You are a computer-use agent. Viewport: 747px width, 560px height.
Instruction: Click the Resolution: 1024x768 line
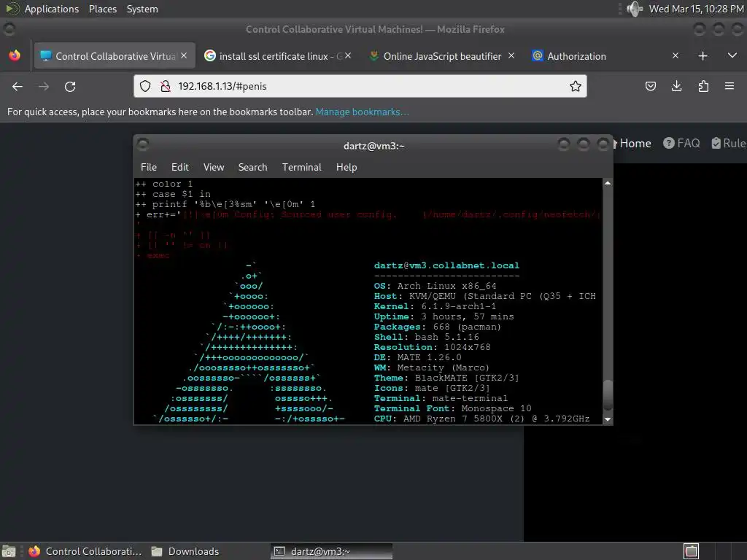click(432, 348)
